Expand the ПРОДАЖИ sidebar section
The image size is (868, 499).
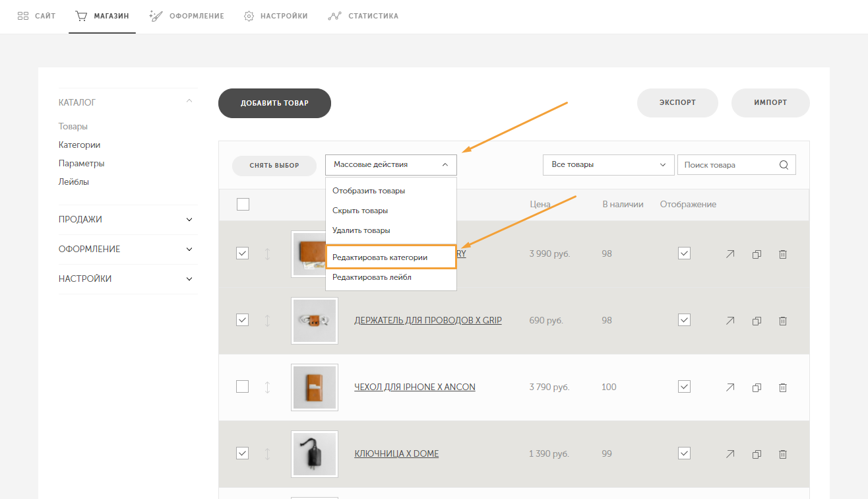125,220
